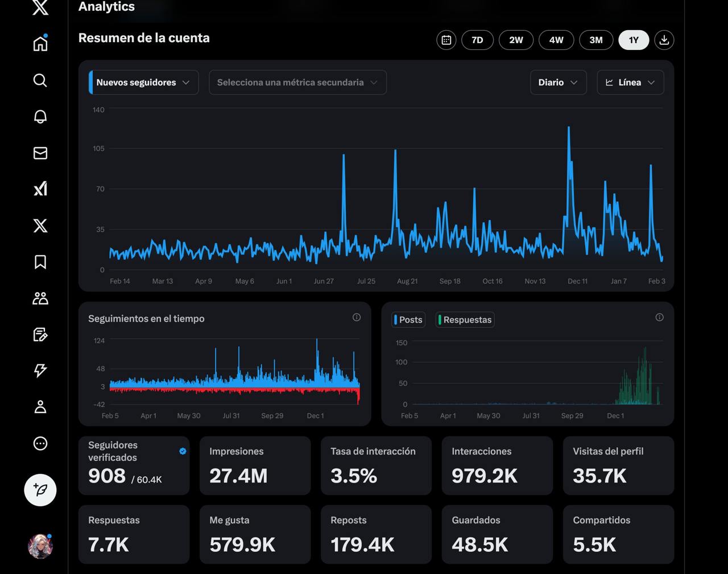The width and height of the screenshot is (728, 574).
Task: Open the custom date range calendar
Action: pos(446,40)
